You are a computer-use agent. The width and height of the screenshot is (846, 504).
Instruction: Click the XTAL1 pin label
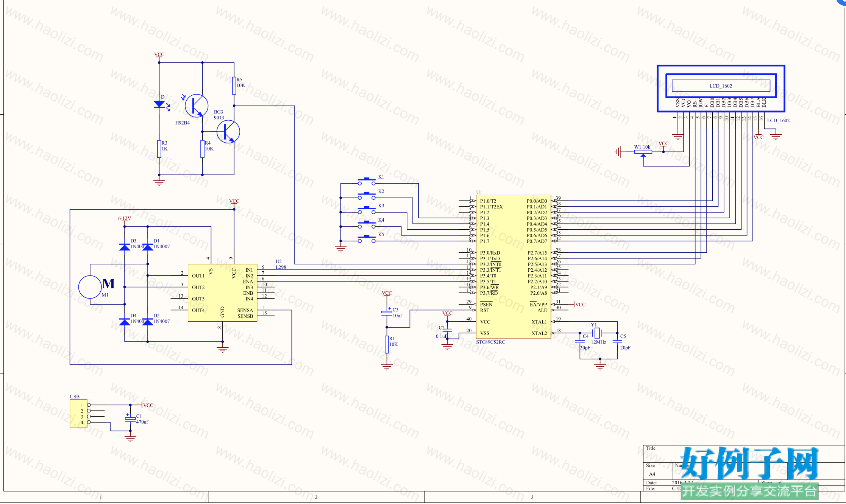[x=539, y=322]
